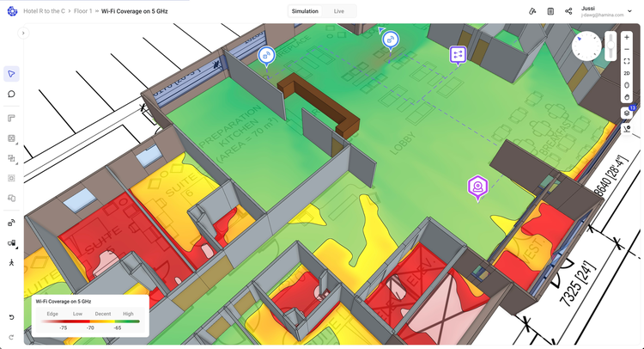Screen dimensions: 644x349
Task: Switch to Live mode
Action: [x=339, y=11]
